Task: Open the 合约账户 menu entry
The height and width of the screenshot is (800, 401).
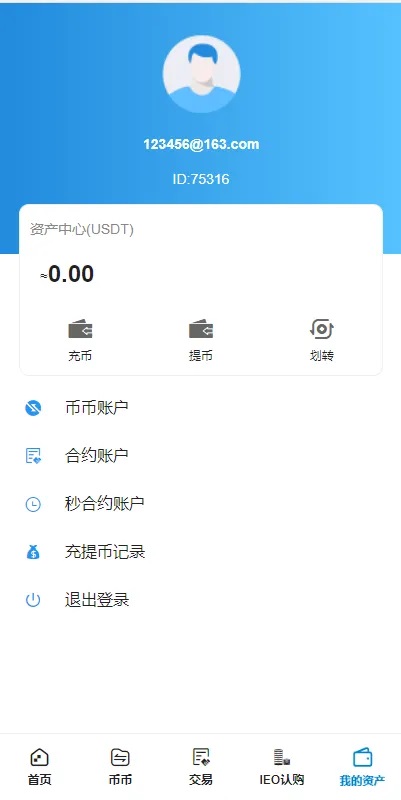Action: coord(200,456)
